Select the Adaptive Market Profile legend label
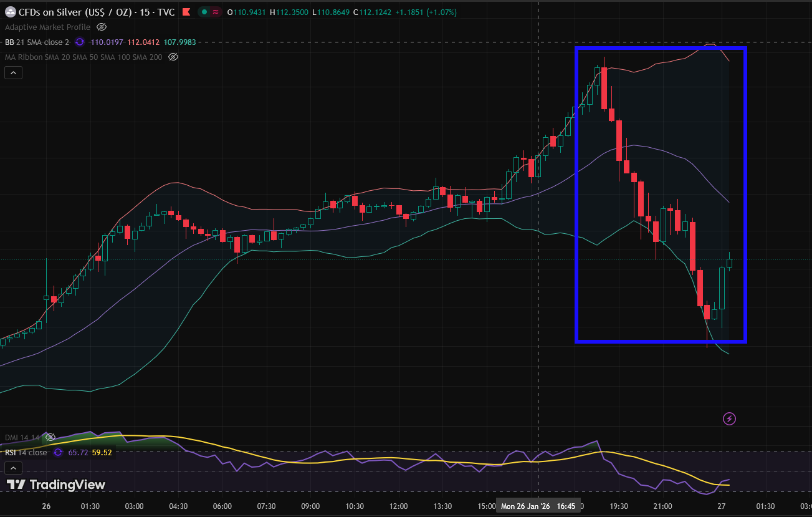Screen dimensions: 812x517 [47, 27]
